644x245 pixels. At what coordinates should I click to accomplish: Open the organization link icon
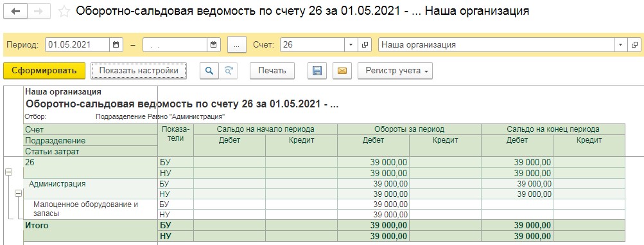click(634, 45)
